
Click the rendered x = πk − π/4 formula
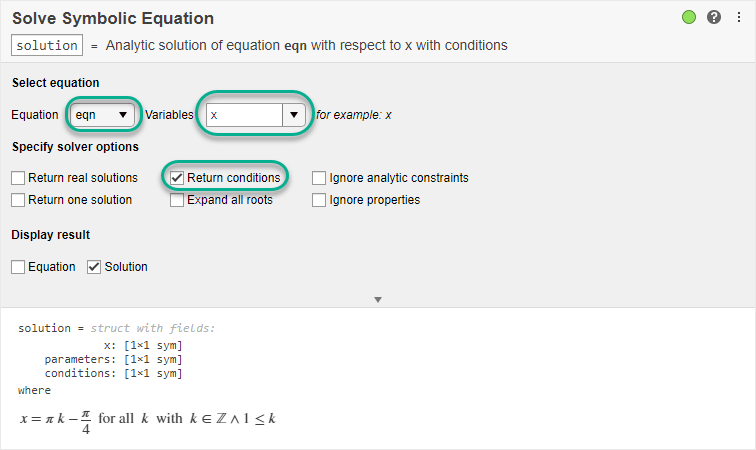pyautogui.click(x=147, y=418)
